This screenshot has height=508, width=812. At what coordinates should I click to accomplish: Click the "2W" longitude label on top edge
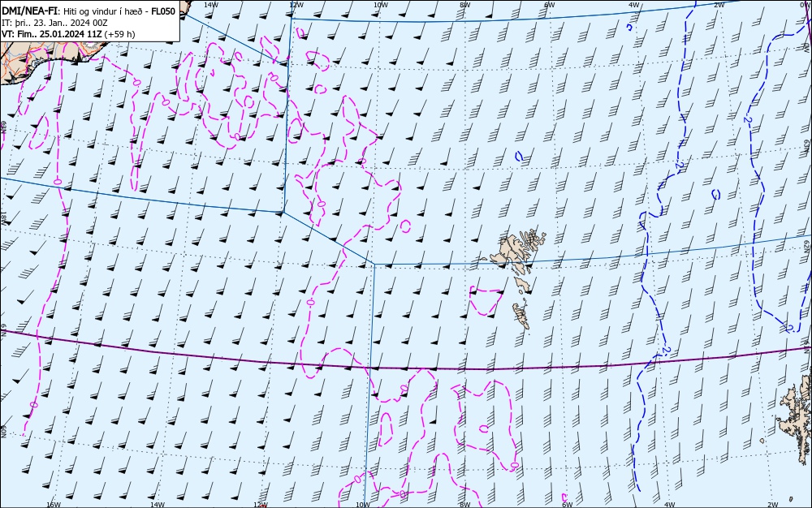point(719,5)
